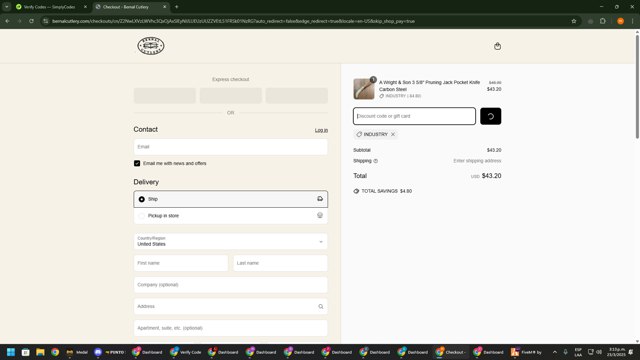
Task: Toggle Email me with news and offers
Action: tap(137, 163)
